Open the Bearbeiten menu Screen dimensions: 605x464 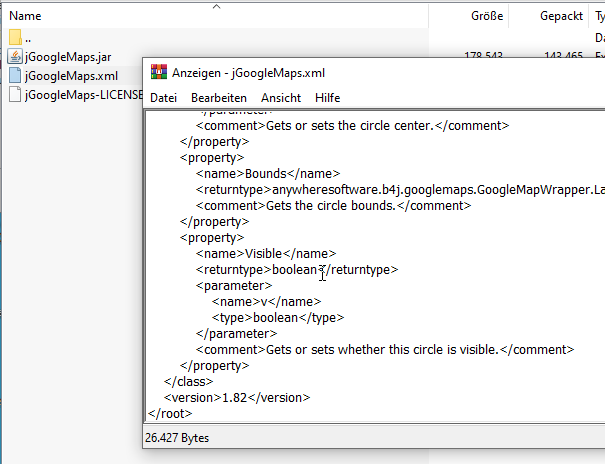(x=219, y=98)
